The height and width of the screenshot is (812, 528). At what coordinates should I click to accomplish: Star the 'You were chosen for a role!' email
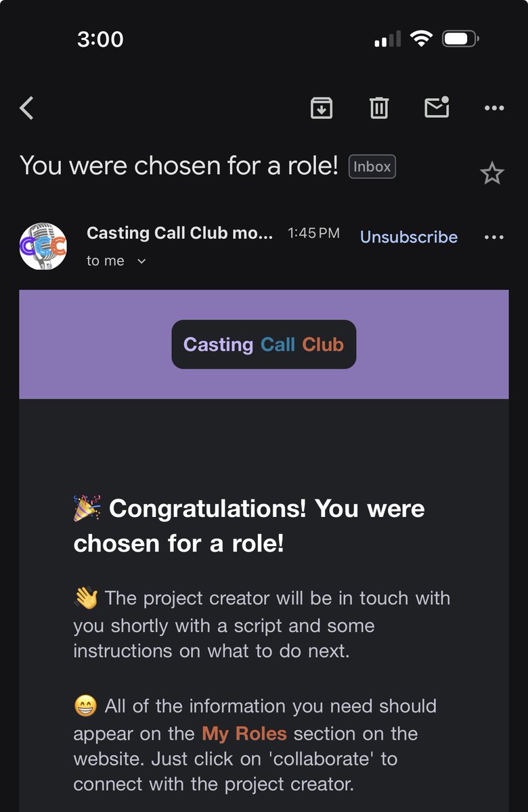[492, 174]
